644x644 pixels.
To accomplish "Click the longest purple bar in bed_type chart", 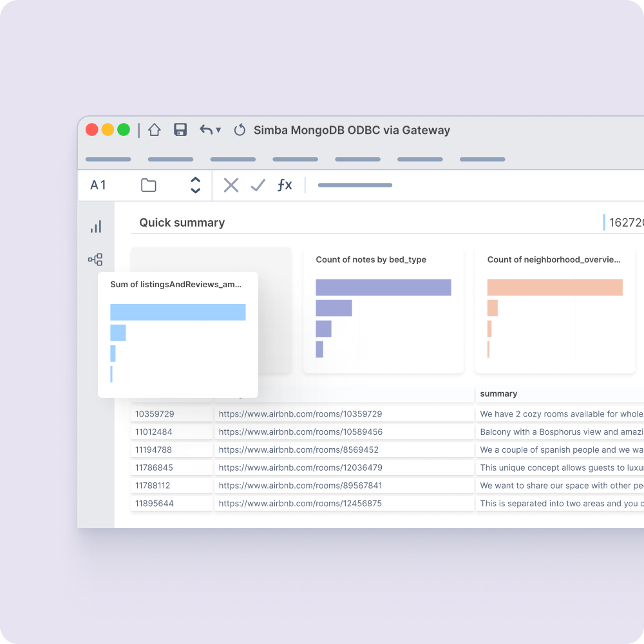I will pyautogui.click(x=383, y=287).
